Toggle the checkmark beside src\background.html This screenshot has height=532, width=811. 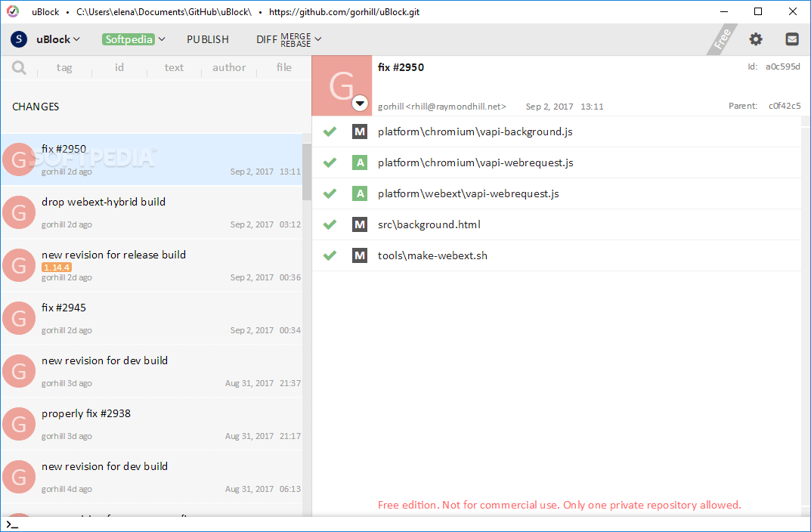point(330,224)
